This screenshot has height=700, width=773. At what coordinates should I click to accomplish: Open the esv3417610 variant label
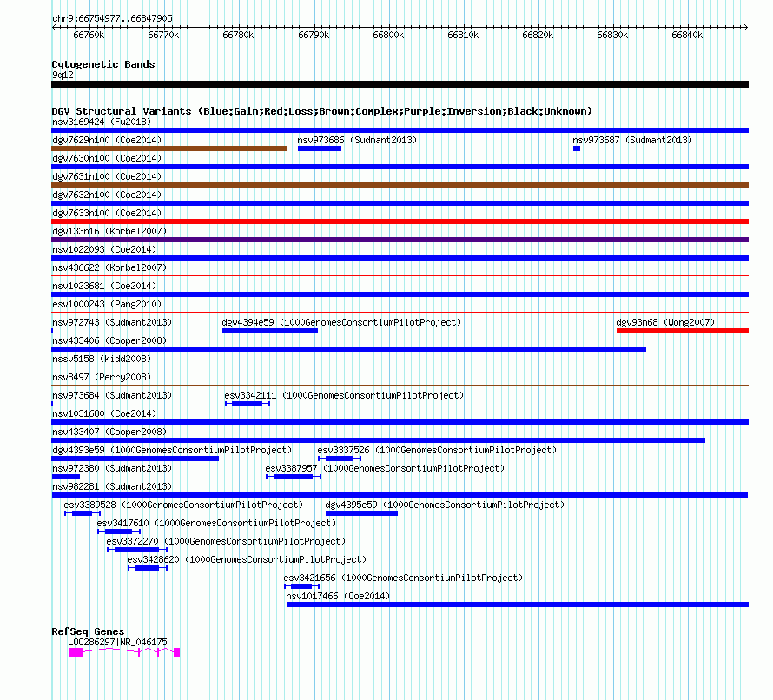pyautogui.click(x=216, y=523)
